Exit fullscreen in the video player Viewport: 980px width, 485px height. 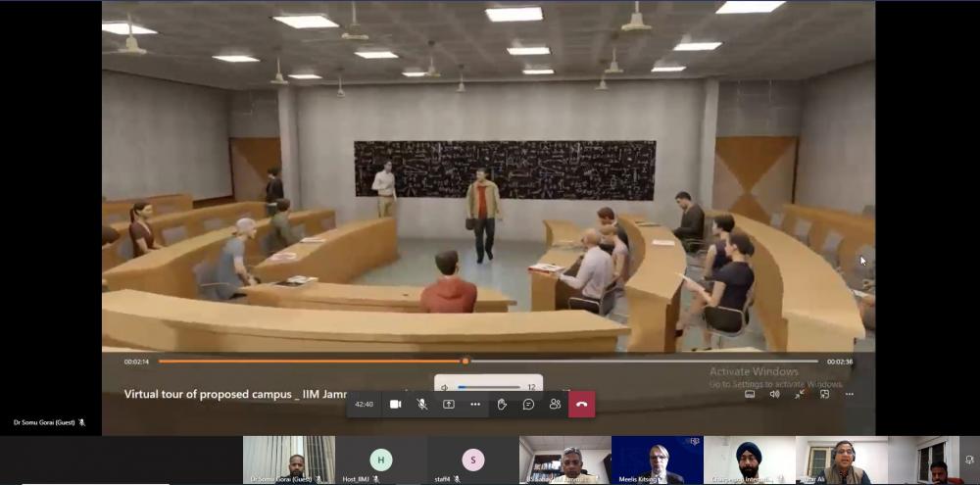click(x=800, y=394)
